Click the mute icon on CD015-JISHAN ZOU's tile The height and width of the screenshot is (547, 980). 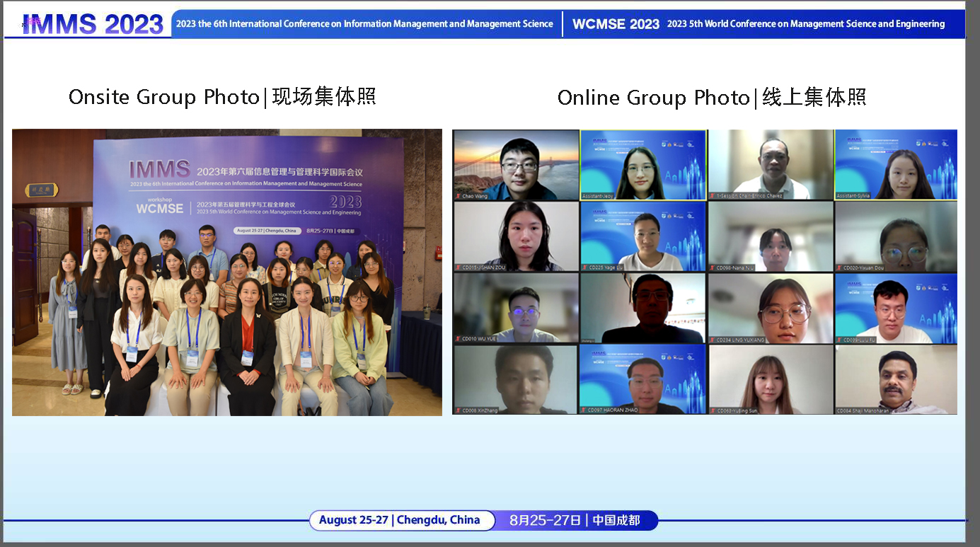tap(458, 267)
